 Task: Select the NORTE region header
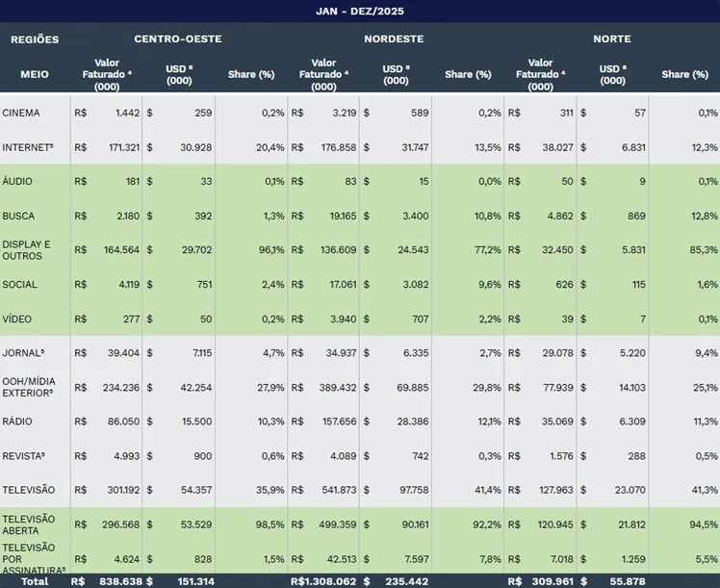pyautogui.click(x=612, y=39)
